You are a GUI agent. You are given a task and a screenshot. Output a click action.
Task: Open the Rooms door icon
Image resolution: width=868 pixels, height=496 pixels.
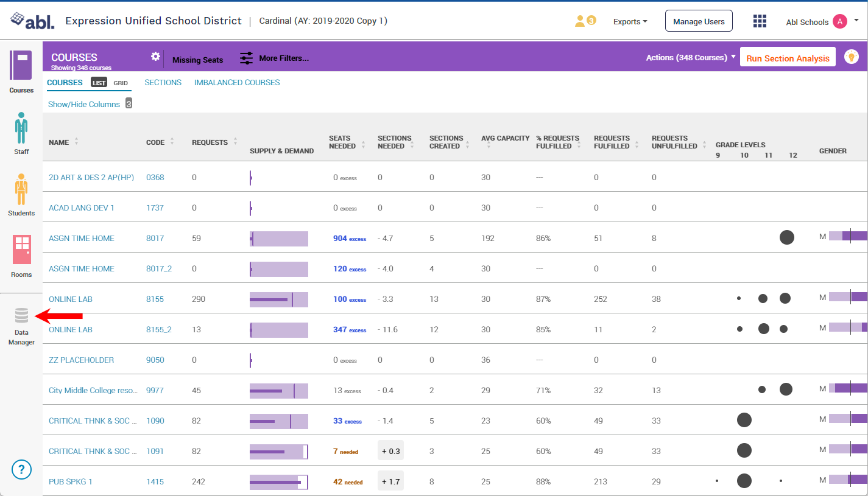(x=21, y=250)
